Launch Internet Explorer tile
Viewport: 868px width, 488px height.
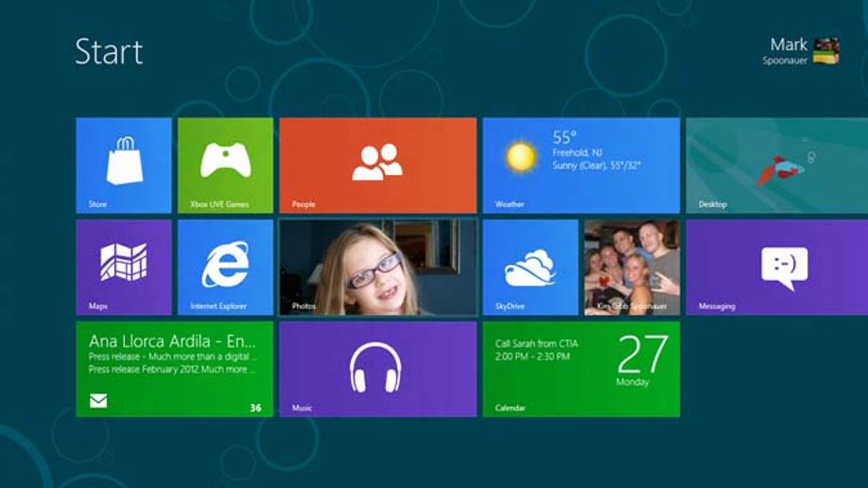click(x=225, y=267)
